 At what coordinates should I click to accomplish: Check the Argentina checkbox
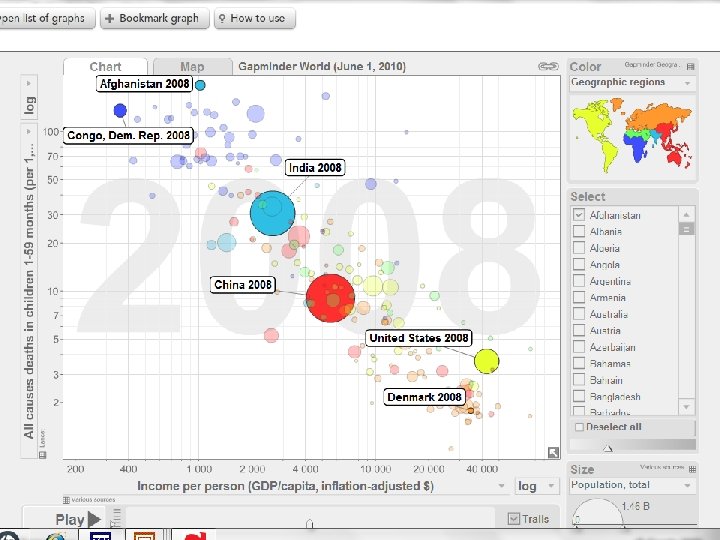click(579, 281)
